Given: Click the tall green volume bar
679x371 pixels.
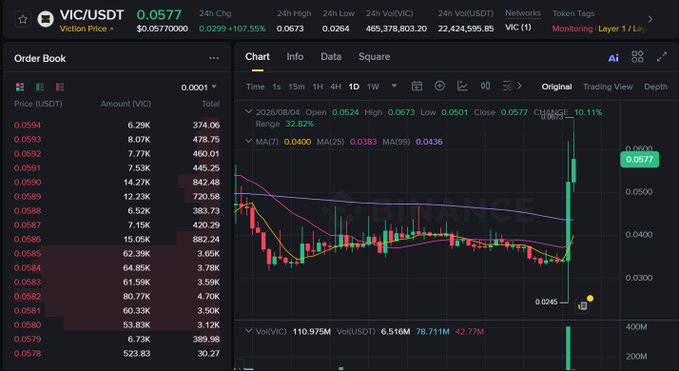Looking at the screenshot, I should click(x=568, y=348).
